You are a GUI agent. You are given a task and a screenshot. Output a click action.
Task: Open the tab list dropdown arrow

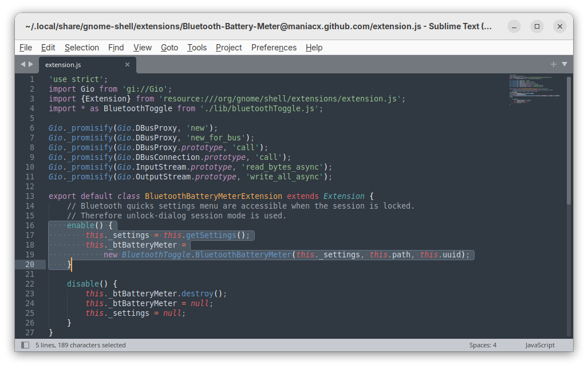(x=565, y=64)
